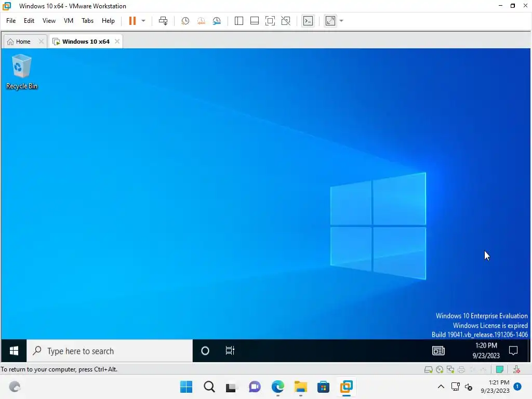
Task: Close the Home tab
Action: click(x=41, y=42)
